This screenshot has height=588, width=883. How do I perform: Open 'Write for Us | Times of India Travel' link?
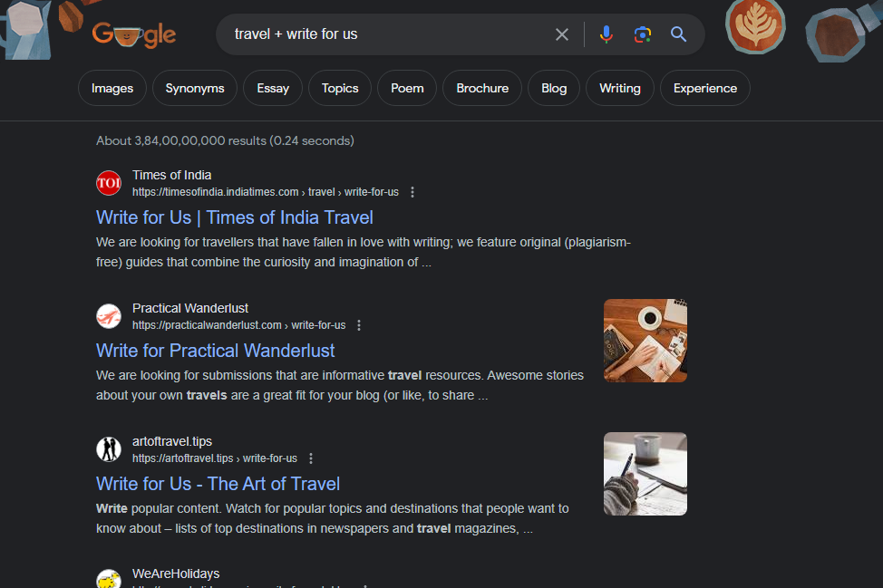click(x=234, y=217)
